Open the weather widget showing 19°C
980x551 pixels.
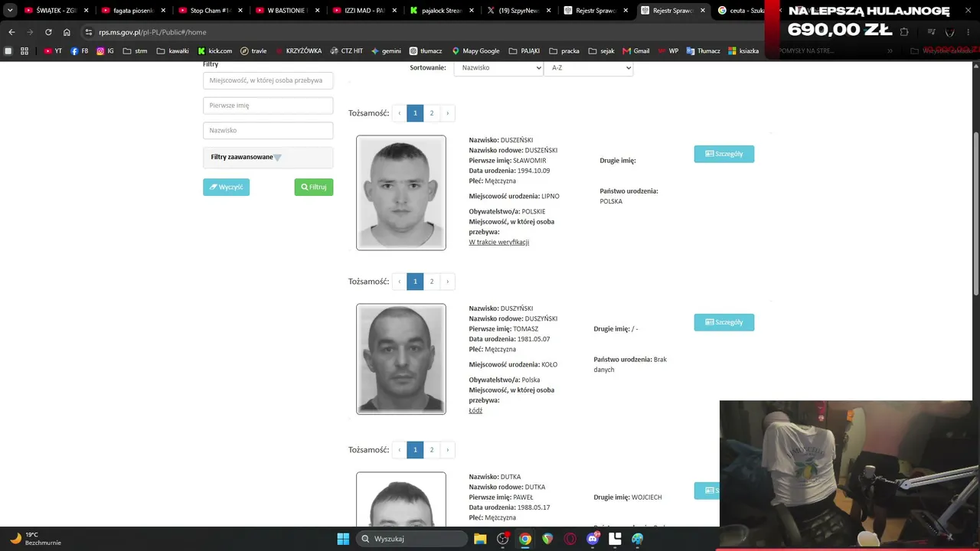point(35,539)
